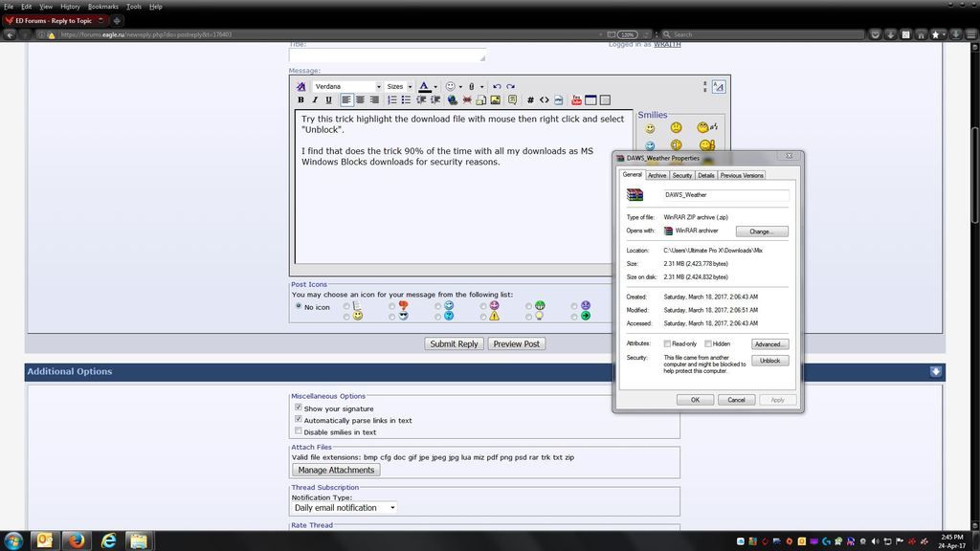The height and width of the screenshot is (551, 980).
Task: Toggle italic formatting in the editor toolbar
Action: coord(315,99)
